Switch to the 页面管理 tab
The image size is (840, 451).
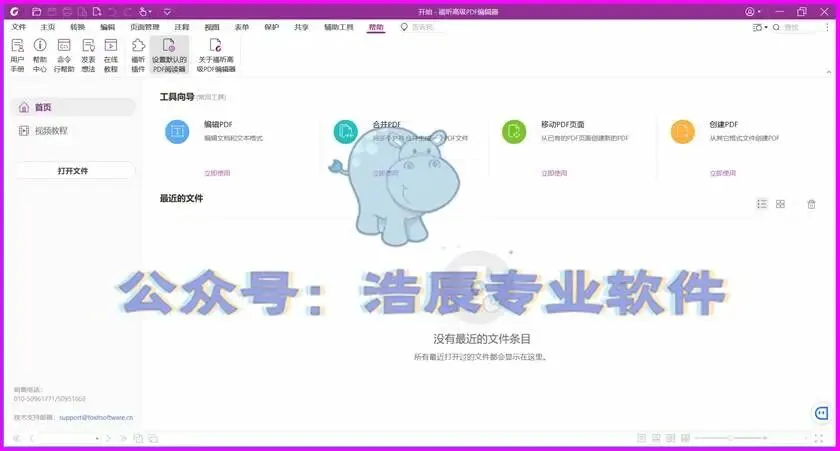[145, 27]
